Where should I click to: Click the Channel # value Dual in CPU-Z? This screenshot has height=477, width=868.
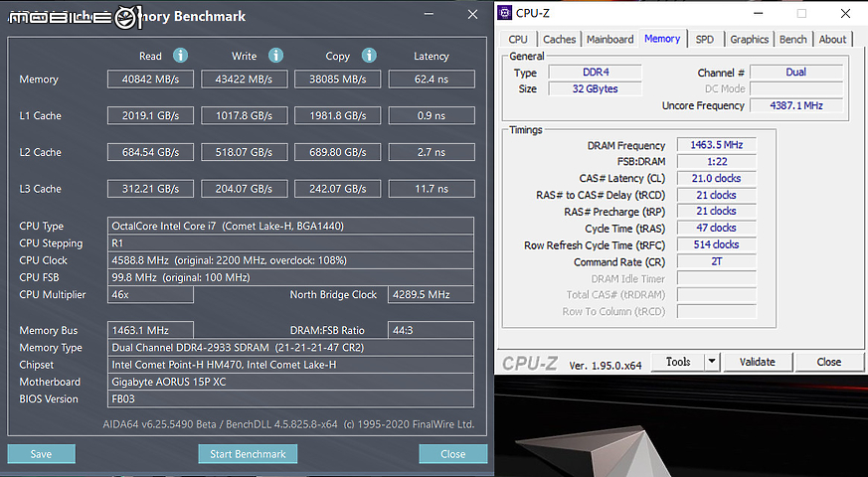coord(796,72)
